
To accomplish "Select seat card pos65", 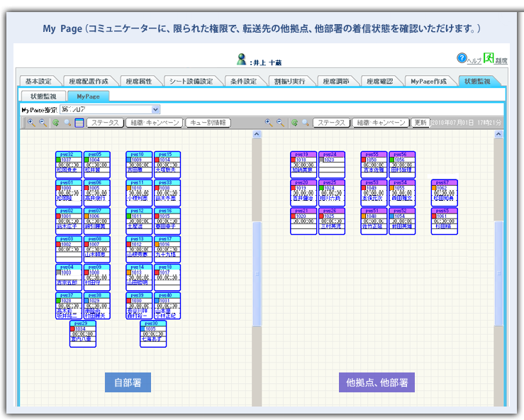I will pyautogui.click(x=445, y=221).
